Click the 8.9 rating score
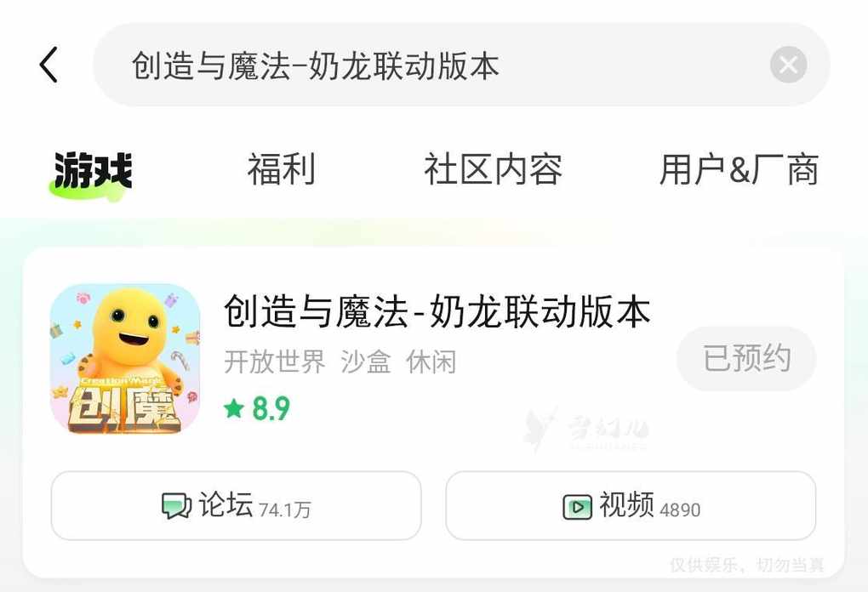This screenshot has height=592, width=868. point(271,409)
